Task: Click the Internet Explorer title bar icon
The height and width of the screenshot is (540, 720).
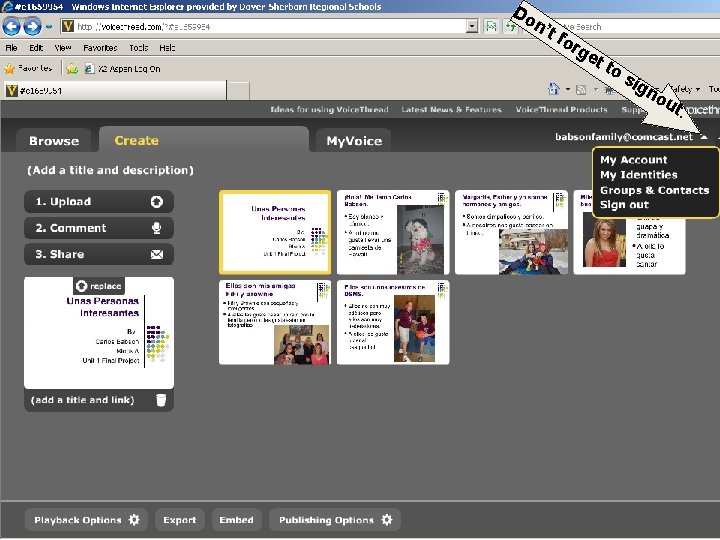Action: pos(7,6)
